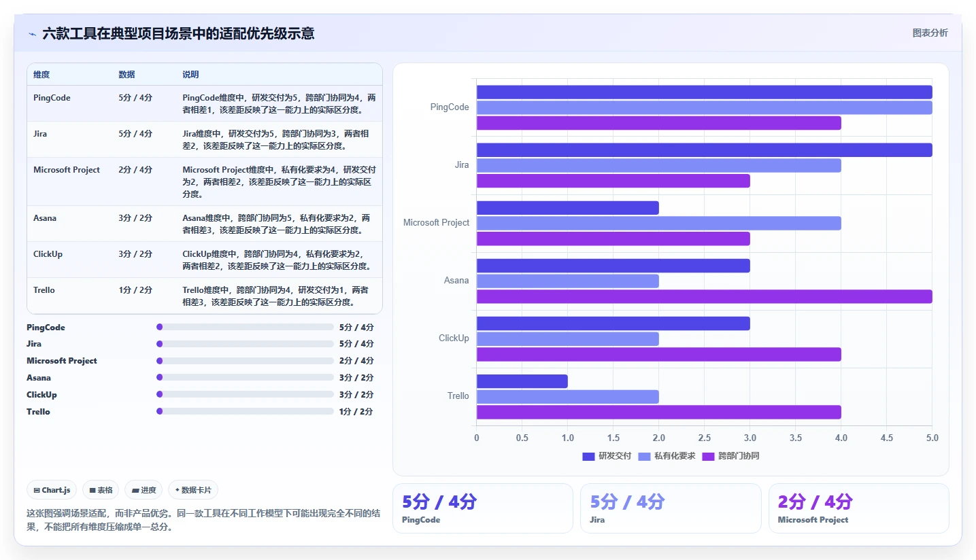Screen dimensions: 976x560
Task: Toggle the 研发交付 legend swatch
Action: 588,456
